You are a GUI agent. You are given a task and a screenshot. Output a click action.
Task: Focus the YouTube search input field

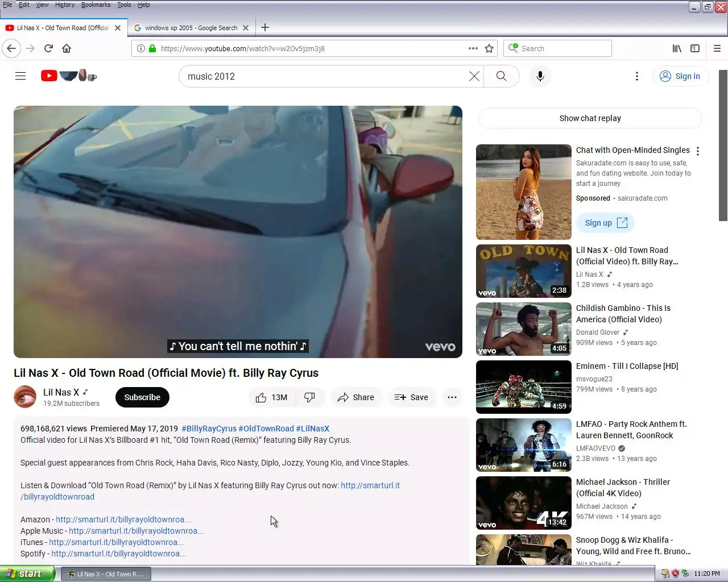pos(324,76)
